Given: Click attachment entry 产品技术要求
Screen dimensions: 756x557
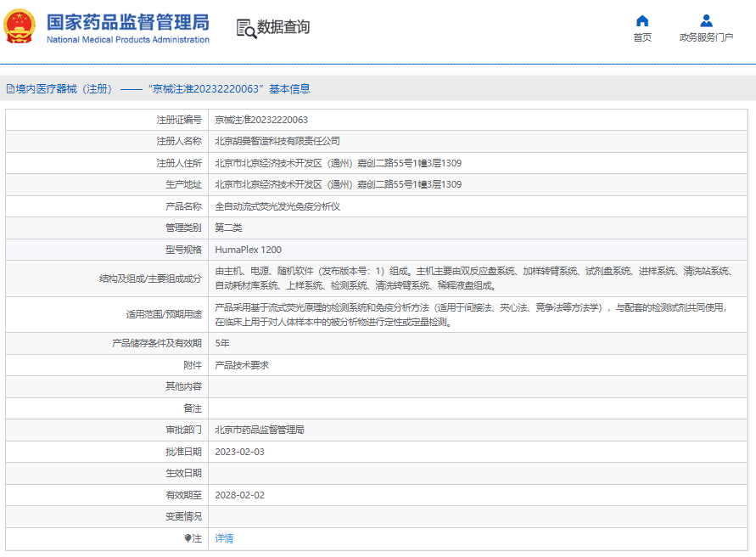Looking at the screenshot, I should point(241,365).
